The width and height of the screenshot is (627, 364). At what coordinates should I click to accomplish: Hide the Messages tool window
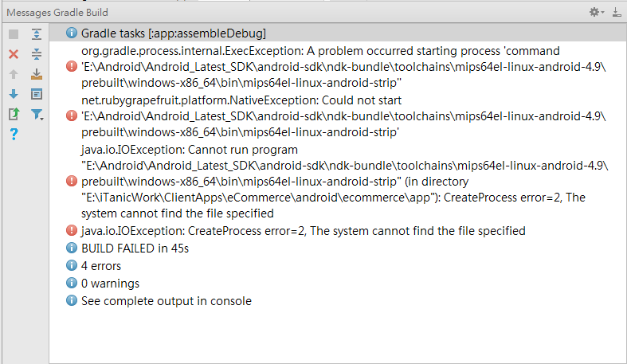coord(617,12)
